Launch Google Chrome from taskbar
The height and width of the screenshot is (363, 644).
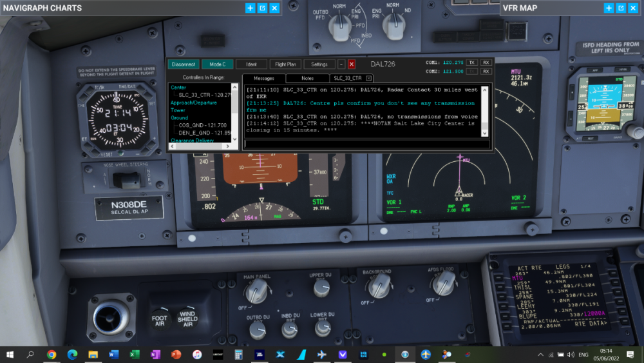(x=52, y=355)
